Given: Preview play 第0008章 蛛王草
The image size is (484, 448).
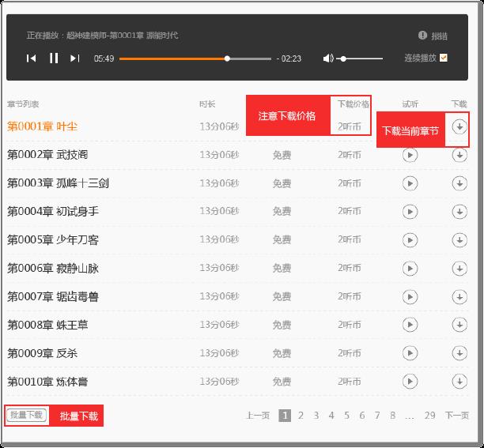Looking at the screenshot, I should pyautogui.click(x=410, y=325).
